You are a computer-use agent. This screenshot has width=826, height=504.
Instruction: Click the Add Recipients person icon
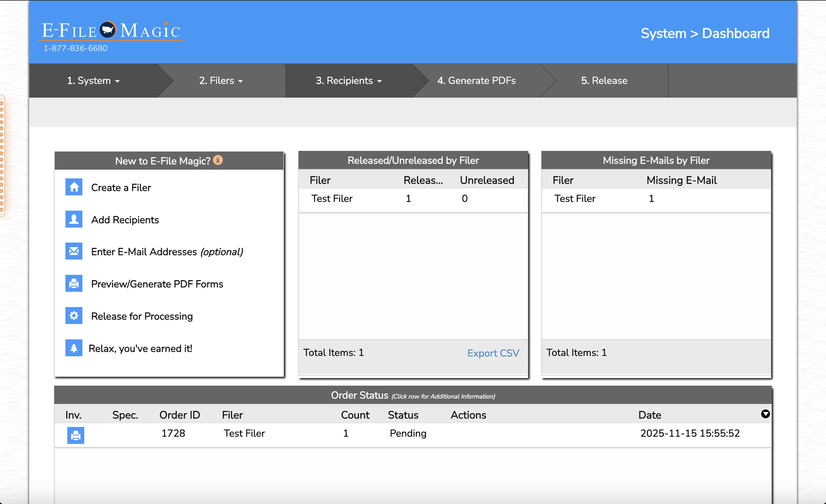(x=74, y=219)
